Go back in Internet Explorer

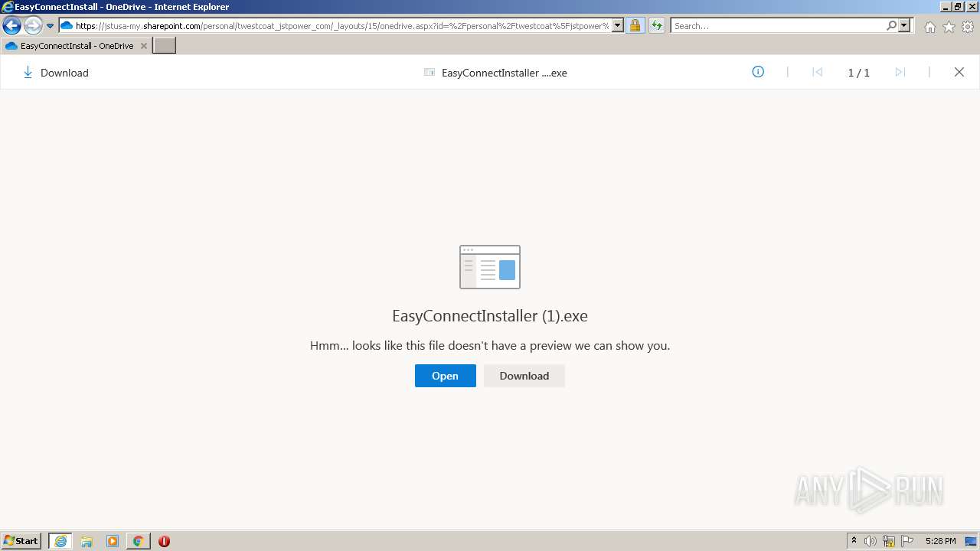point(11,26)
